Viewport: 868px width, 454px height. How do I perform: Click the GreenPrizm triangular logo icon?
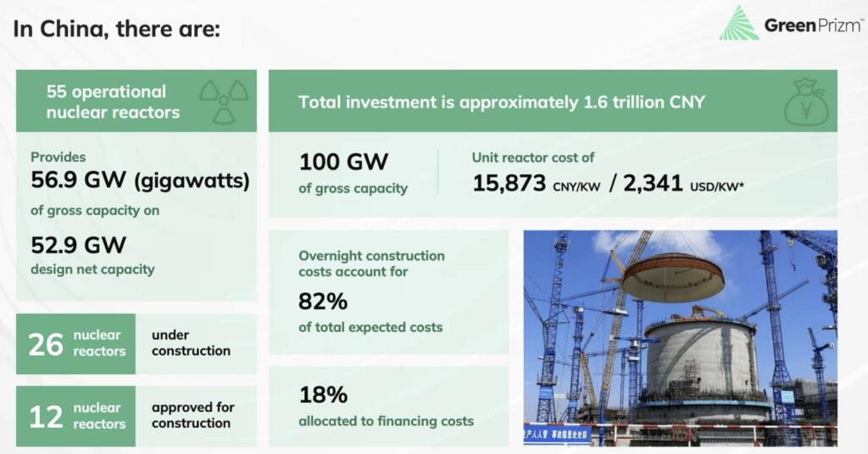[x=739, y=24]
